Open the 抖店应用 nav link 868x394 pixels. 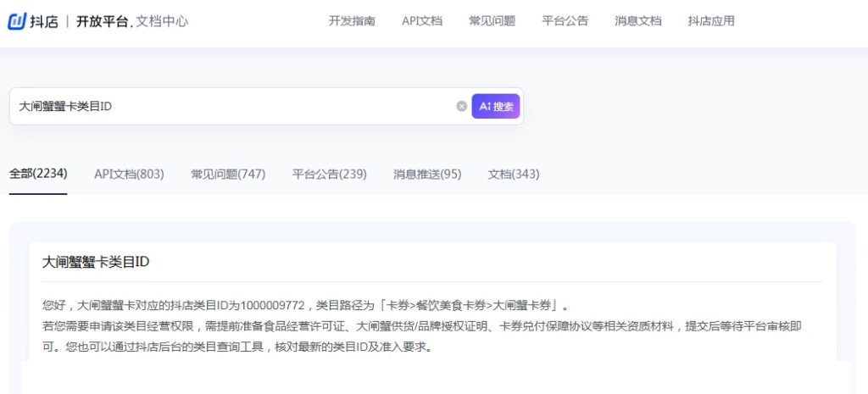[711, 21]
